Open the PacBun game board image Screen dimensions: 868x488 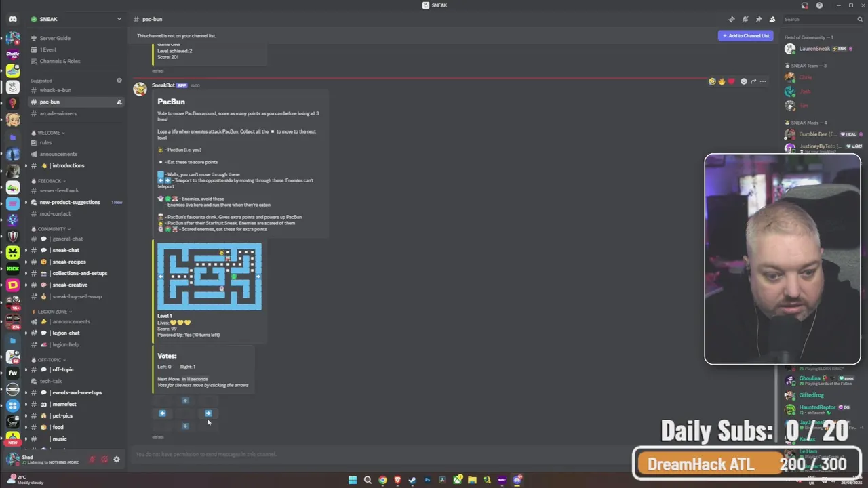click(210, 277)
